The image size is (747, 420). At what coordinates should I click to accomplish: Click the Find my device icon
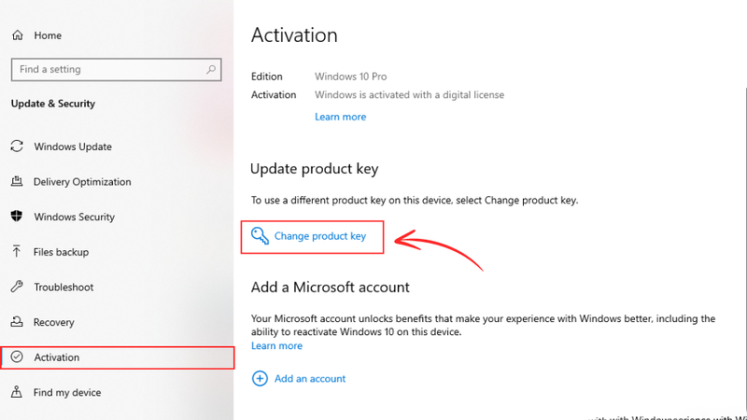pyautogui.click(x=17, y=392)
